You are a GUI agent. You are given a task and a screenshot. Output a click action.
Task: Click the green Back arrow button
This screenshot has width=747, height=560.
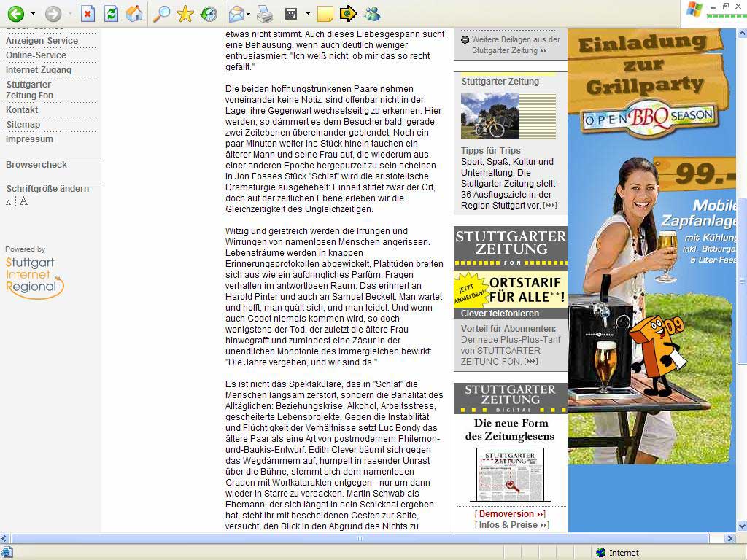point(15,13)
